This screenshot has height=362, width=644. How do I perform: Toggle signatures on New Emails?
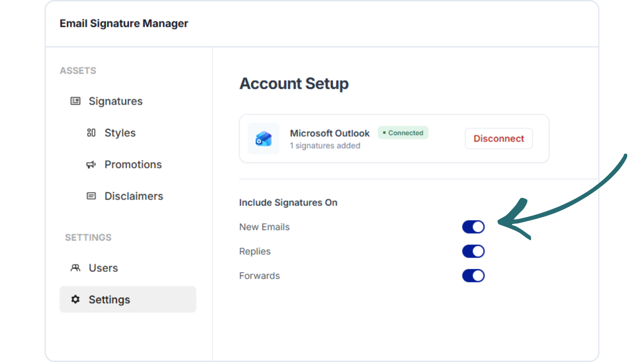[473, 227]
